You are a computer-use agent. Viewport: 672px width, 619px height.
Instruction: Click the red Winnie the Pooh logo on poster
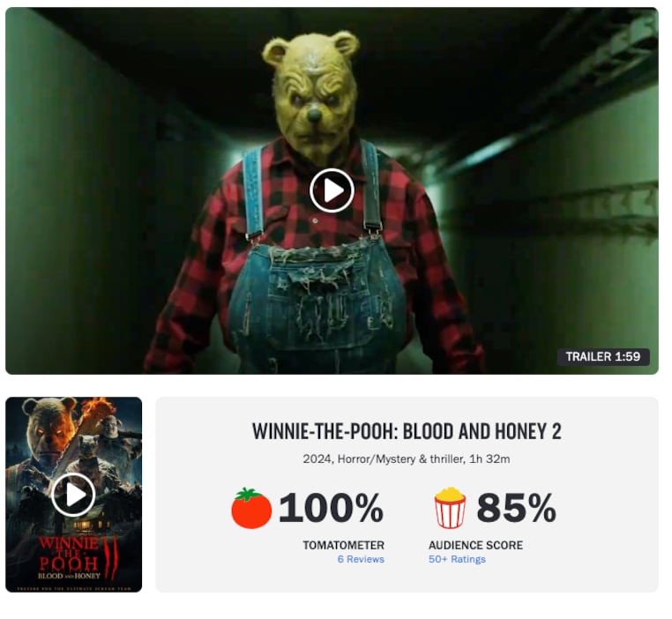[x=69, y=553]
